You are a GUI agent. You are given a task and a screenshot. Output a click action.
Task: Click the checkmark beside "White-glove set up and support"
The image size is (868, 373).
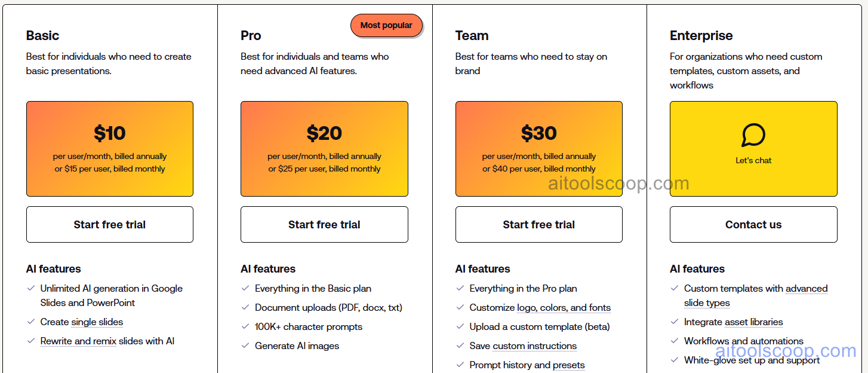[x=675, y=360]
